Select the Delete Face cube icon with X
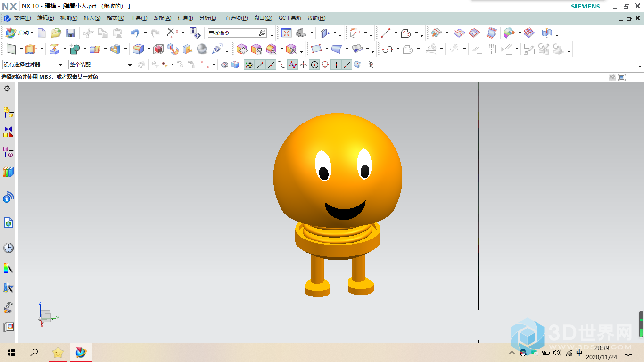Screen dimensions: 644x362 click(291, 49)
